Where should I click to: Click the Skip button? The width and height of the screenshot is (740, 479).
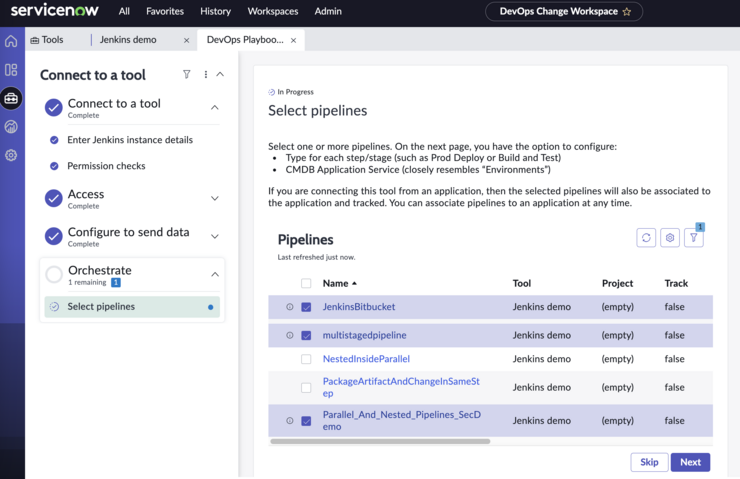click(649, 462)
